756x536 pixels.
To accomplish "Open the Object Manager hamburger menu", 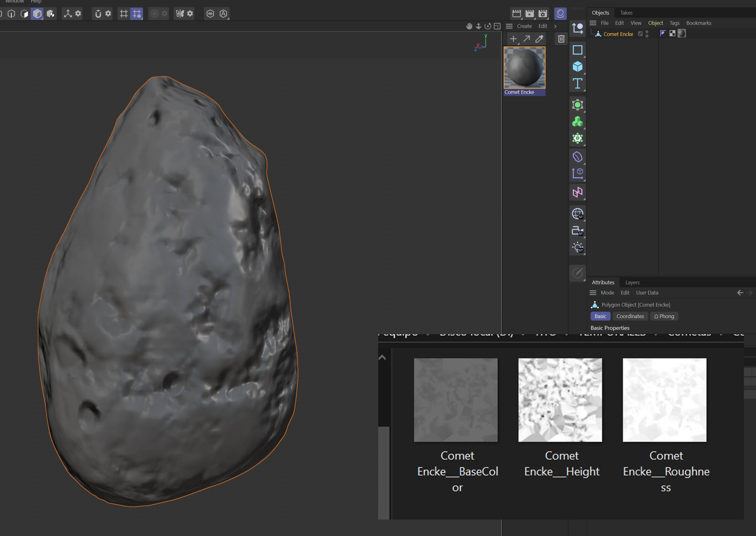I will pos(593,23).
